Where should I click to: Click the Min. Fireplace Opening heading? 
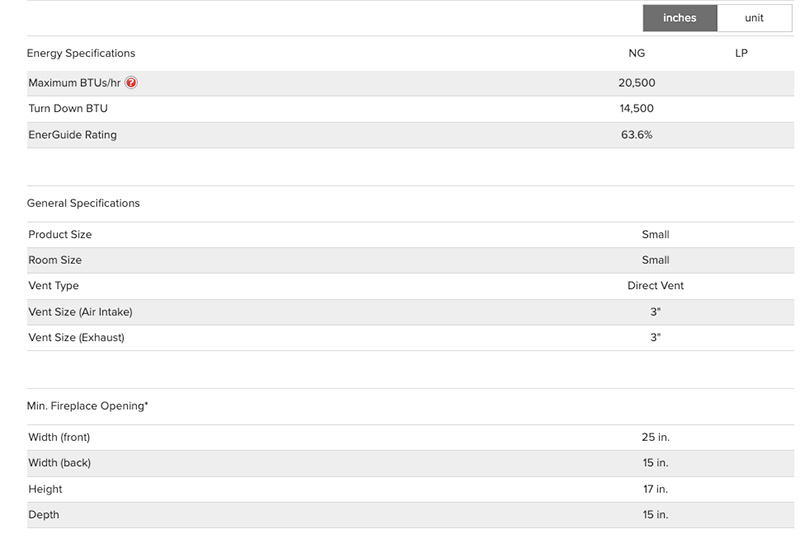pos(87,406)
